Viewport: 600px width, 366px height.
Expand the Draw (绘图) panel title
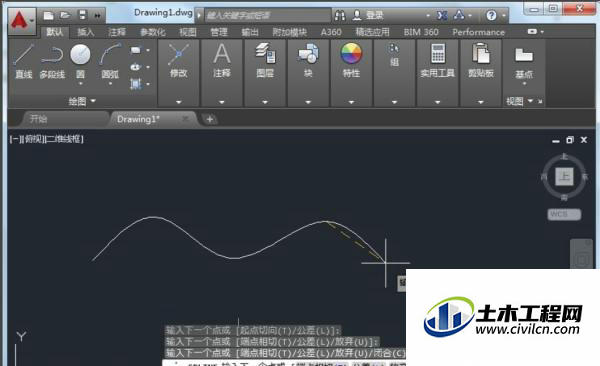[82, 101]
